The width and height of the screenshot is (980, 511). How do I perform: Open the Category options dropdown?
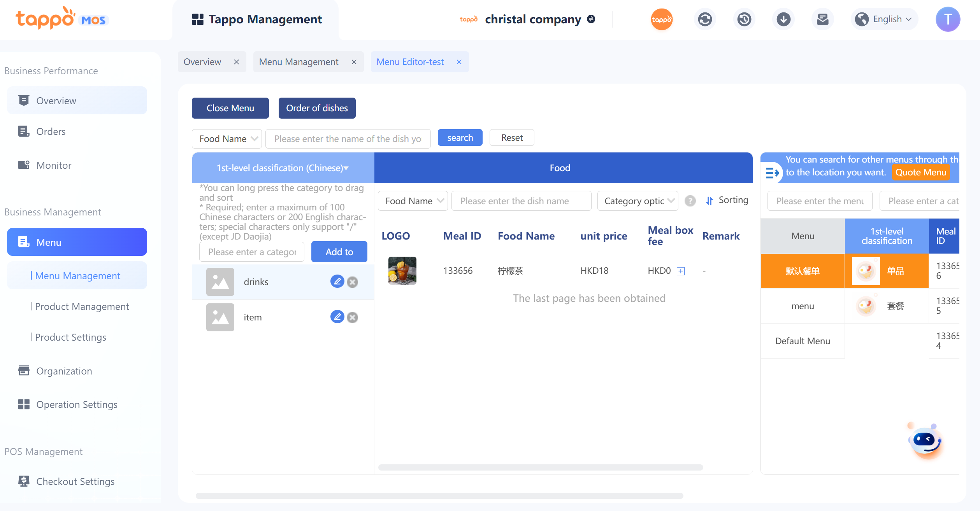point(638,201)
